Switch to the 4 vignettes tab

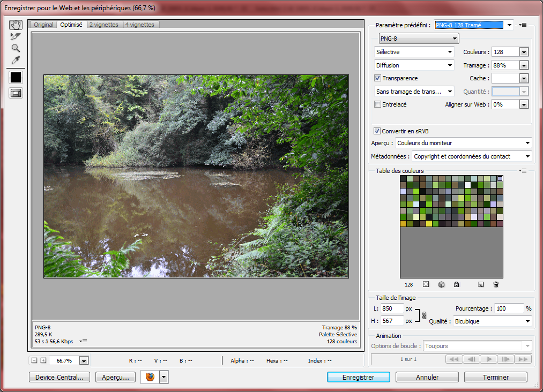[139, 25]
